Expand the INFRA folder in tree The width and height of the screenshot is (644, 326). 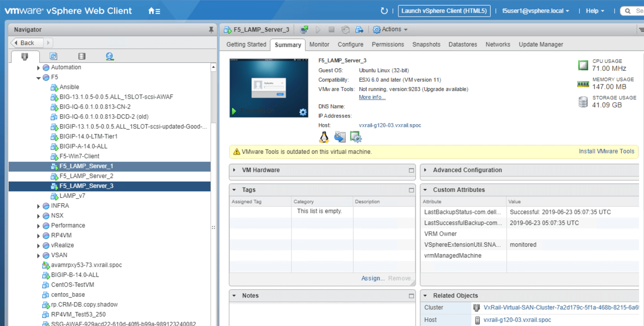pyautogui.click(x=38, y=206)
